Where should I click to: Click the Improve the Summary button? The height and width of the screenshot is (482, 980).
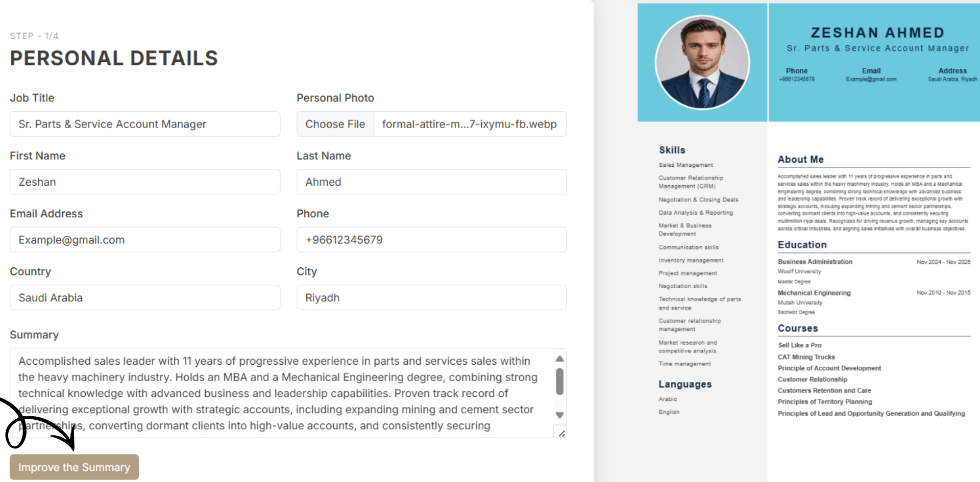click(x=73, y=467)
